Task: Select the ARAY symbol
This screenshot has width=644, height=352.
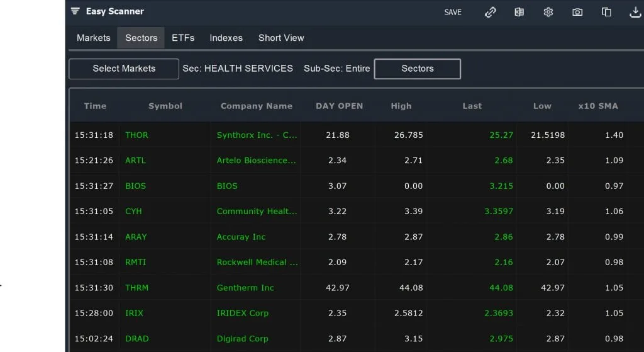Action: click(x=136, y=237)
